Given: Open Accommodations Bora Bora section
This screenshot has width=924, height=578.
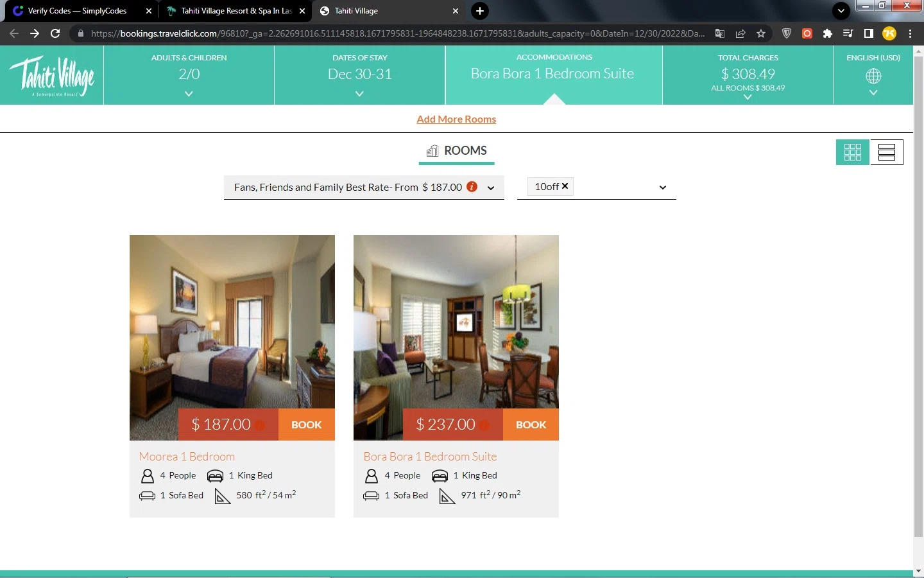Looking at the screenshot, I should (554, 75).
